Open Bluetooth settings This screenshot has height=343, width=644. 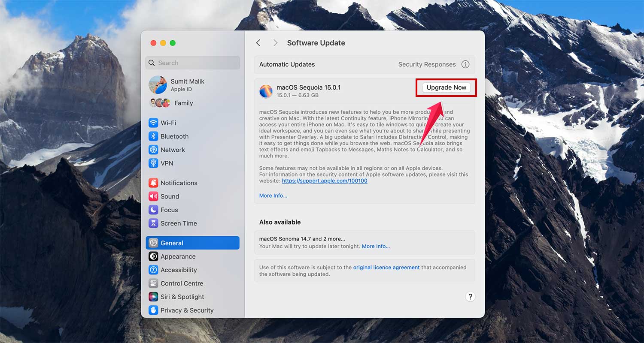click(174, 136)
